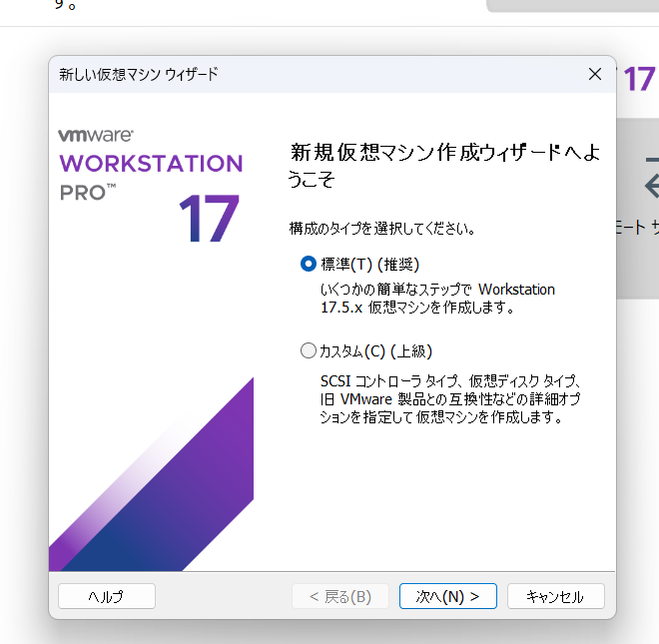Click the 新規仮想マシン作成ウィザードへようこそ heading

443,165
